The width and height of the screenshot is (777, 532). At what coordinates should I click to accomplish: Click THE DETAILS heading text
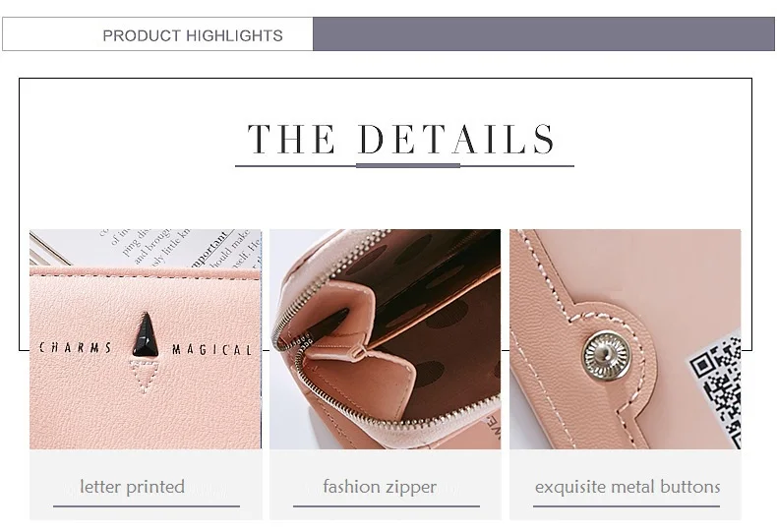pos(401,140)
